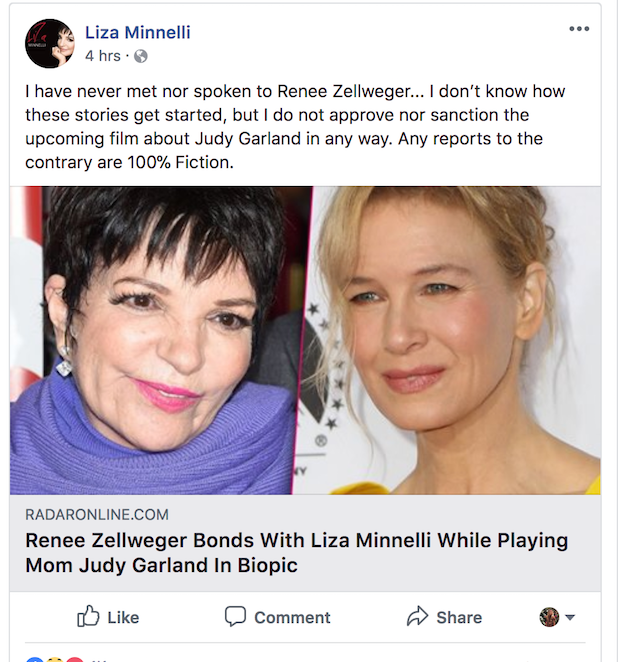Click the small user avatar beside Share

coord(549,617)
